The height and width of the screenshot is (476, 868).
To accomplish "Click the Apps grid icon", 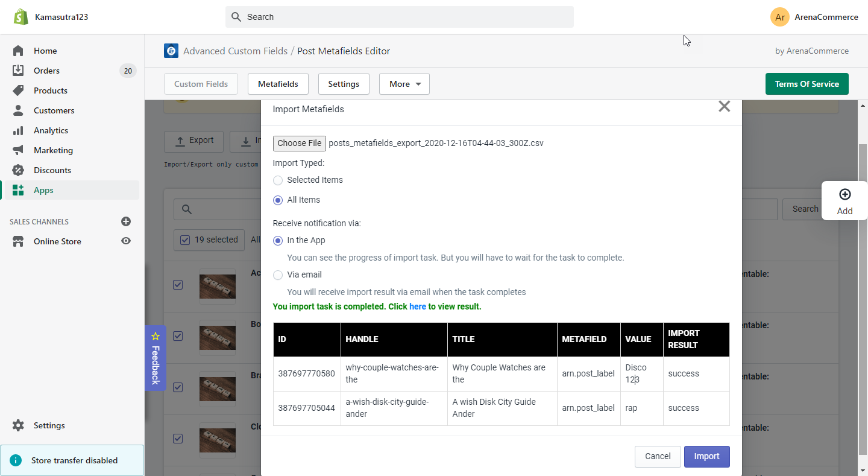I will click(18, 190).
